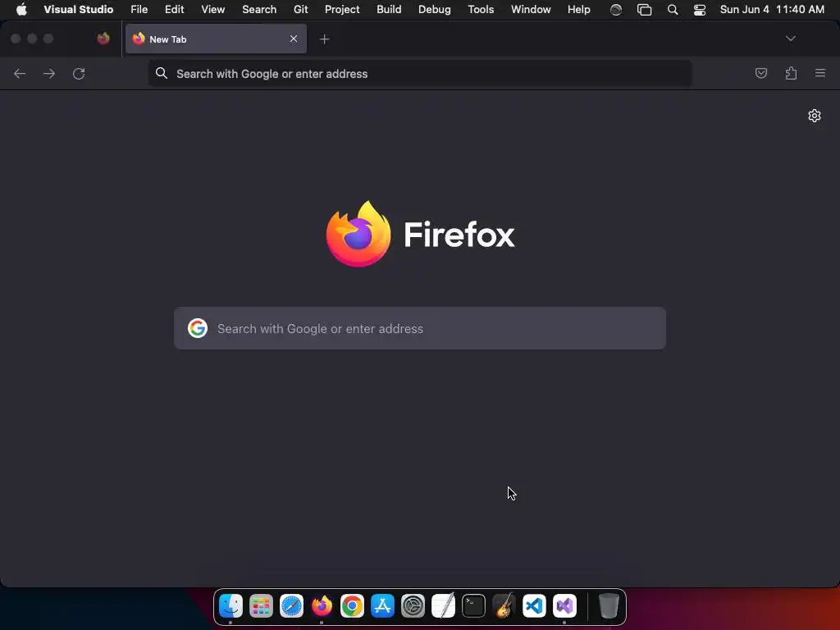Image resolution: width=840 pixels, height=630 pixels.
Task: Open new tab personalize gear icon
Action: 815,116
